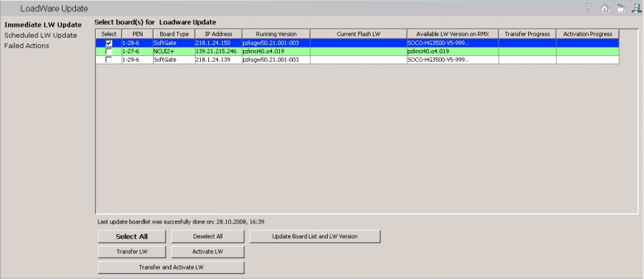Go to the home page icon

tap(605, 8)
